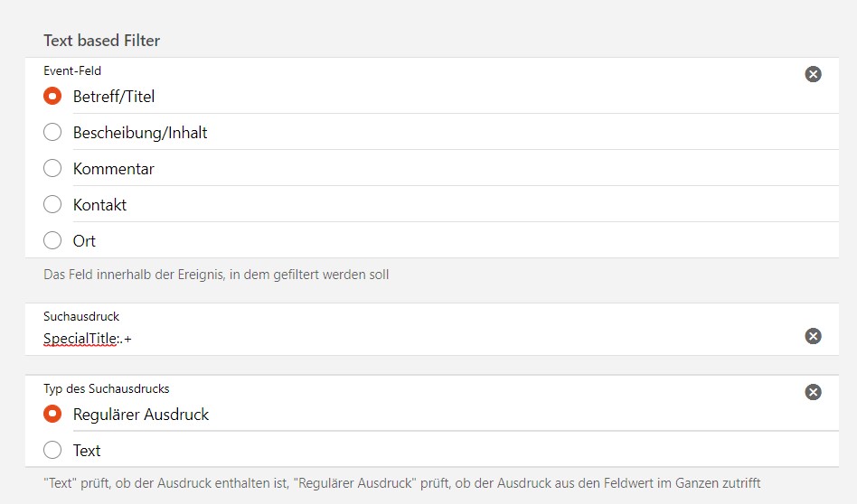
Task: Clear the Suchausdruck field with X icon
Action: [x=813, y=336]
